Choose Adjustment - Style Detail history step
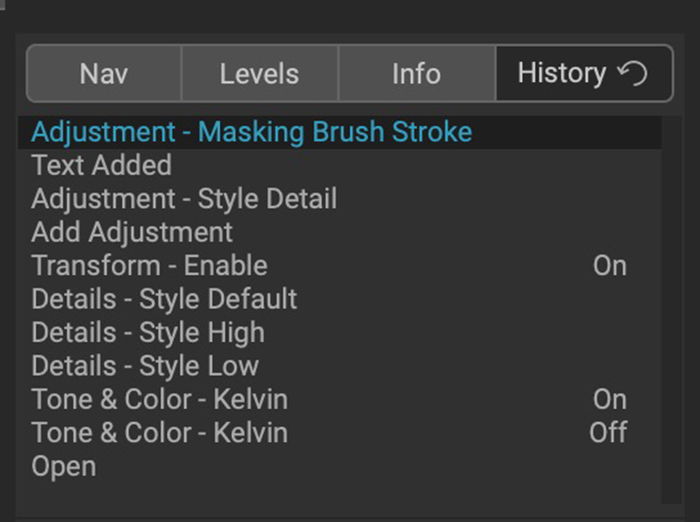This screenshot has width=700, height=522. coord(340,199)
